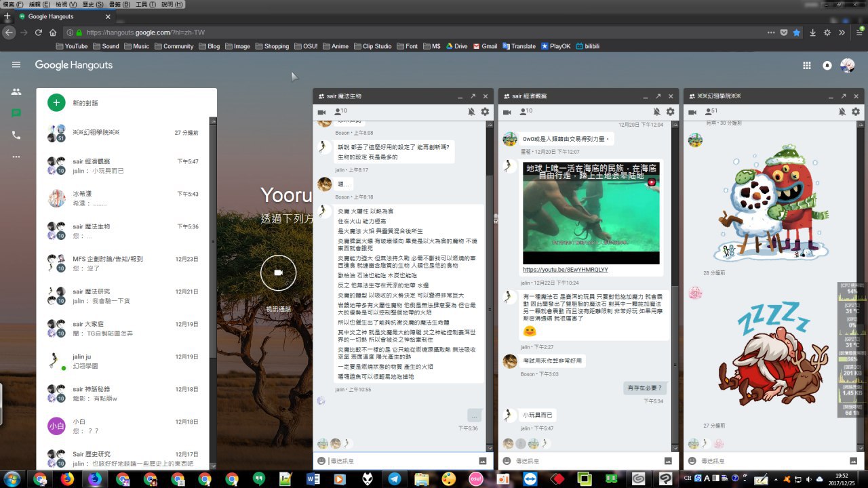868x488 pixels.
Task: Open settings gear in sair 經濟觀察 chat
Action: (670, 112)
